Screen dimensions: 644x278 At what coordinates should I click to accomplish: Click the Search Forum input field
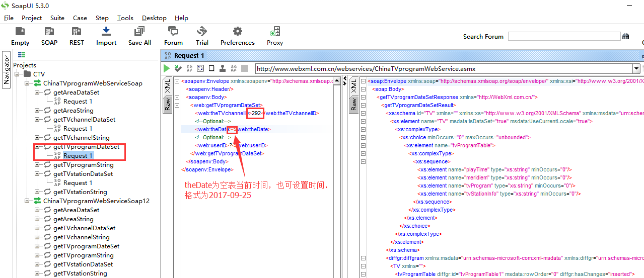564,36
